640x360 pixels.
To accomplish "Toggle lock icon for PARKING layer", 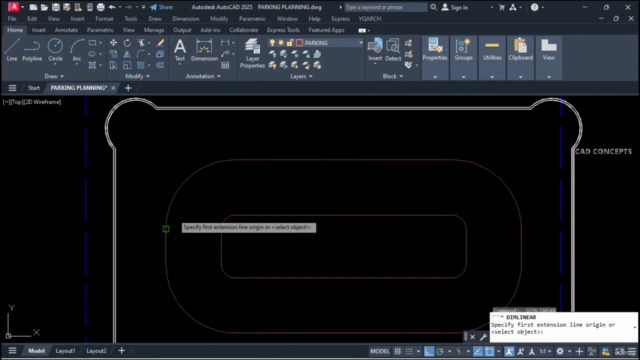I will point(290,43).
